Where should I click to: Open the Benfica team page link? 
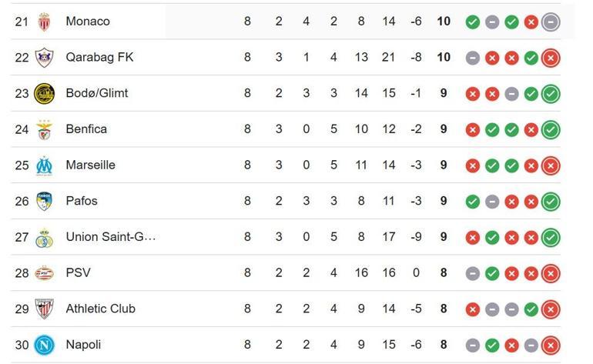pos(86,129)
